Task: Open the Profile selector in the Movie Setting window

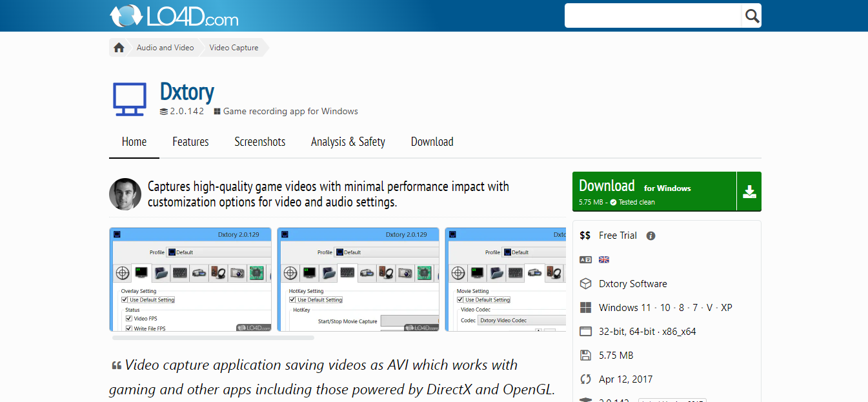Action: (x=524, y=252)
